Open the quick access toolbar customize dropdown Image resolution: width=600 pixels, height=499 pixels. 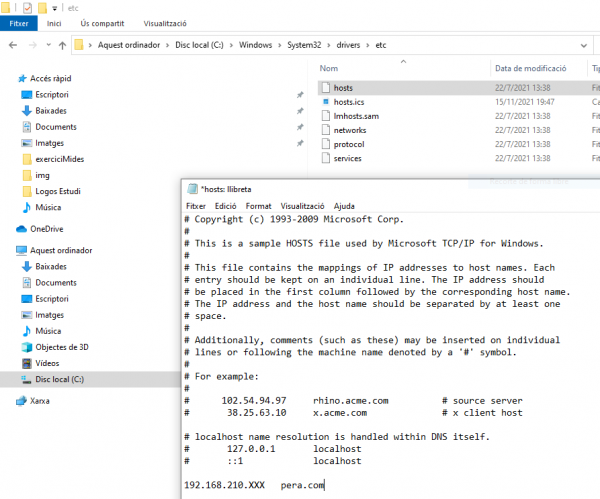click(x=55, y=8)
